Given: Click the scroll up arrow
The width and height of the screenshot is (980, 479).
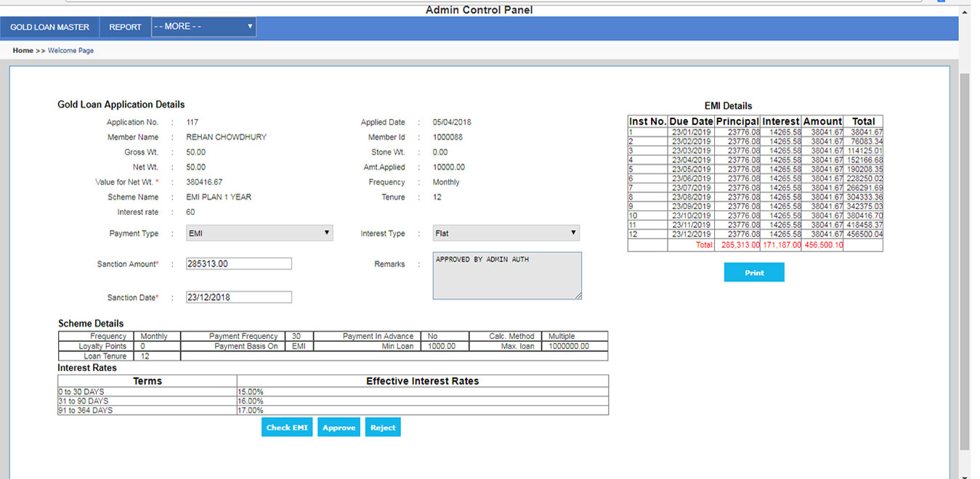Looking at the screenshot, I should tap(965, 12).
